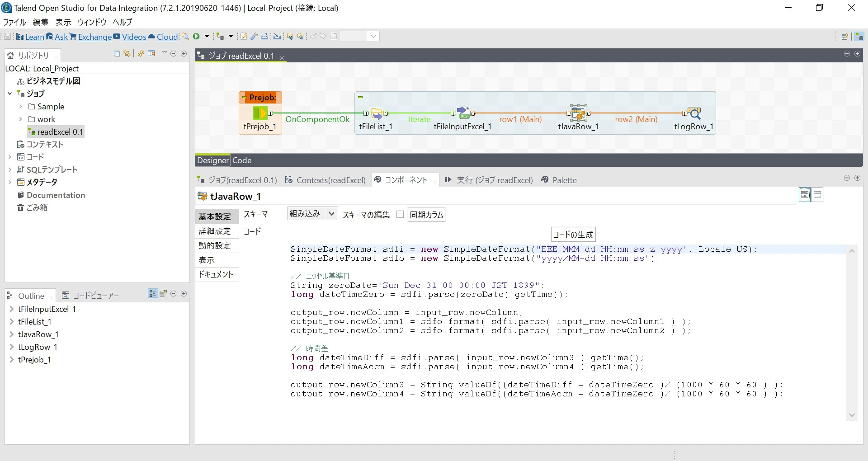The image size is (868, 461).
Task: Toggle the Outline panel tree mode button
Action: pyautogui.click(x=153, y=293)
